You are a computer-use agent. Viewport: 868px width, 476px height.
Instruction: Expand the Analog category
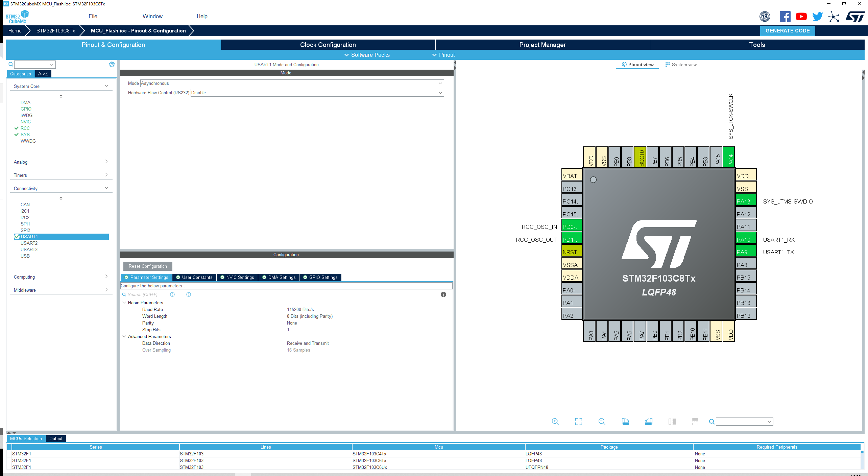61,162
